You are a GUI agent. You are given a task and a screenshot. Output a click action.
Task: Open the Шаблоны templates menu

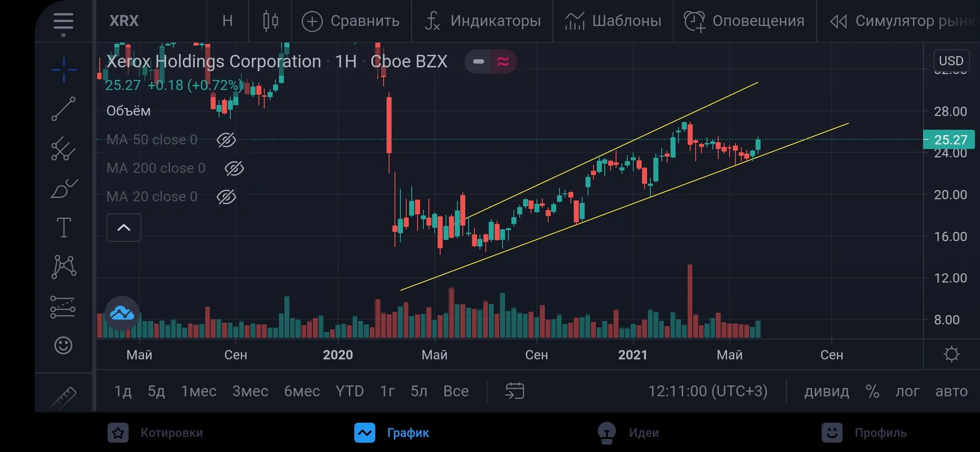click(x=613, y=21)
